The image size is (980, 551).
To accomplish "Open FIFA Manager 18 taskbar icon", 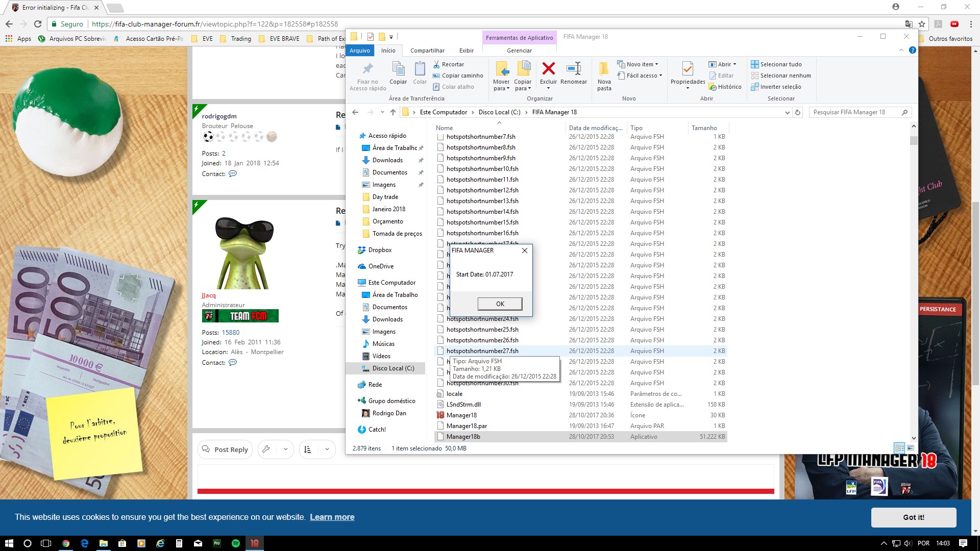I will [255, 543].
